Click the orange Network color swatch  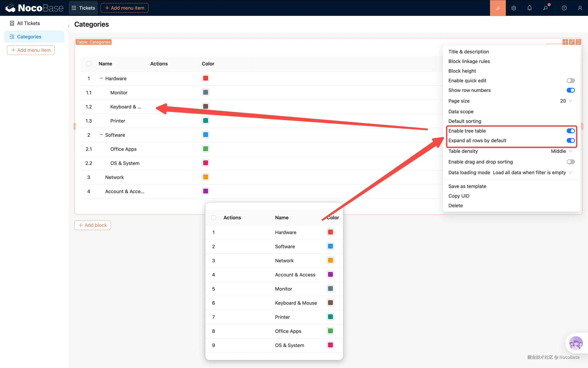(x=205, y=177)
